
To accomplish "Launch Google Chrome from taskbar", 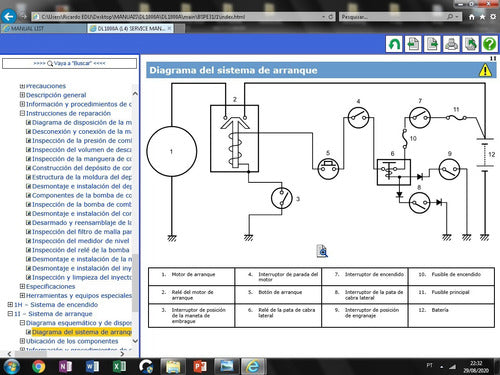I will click(39, 367).
